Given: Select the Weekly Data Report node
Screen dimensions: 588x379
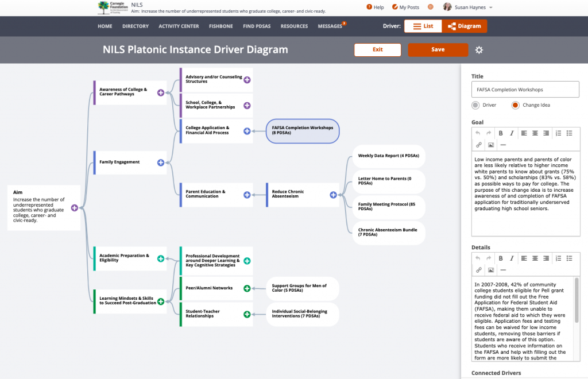Looking at the screenshot, I should tap(389, 156).
